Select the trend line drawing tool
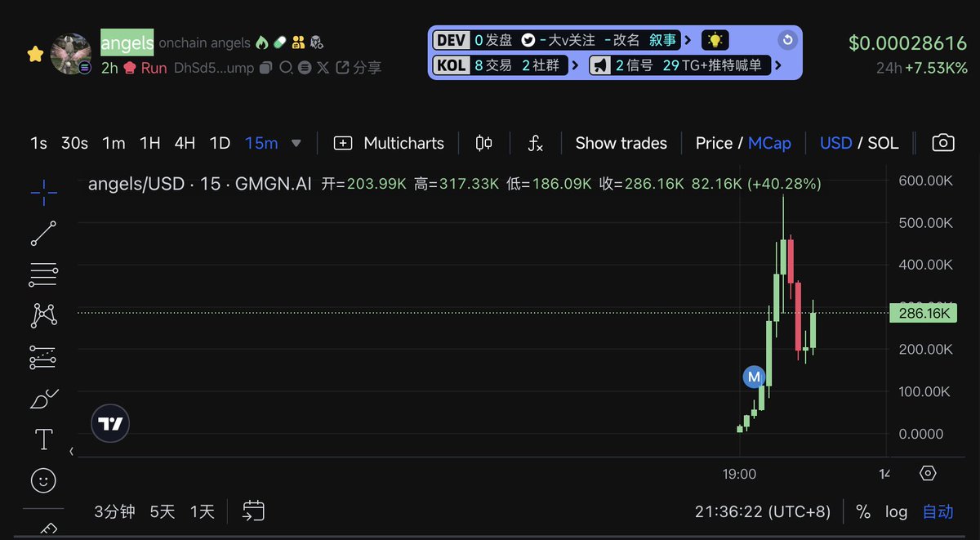 [x=43, y=234]
